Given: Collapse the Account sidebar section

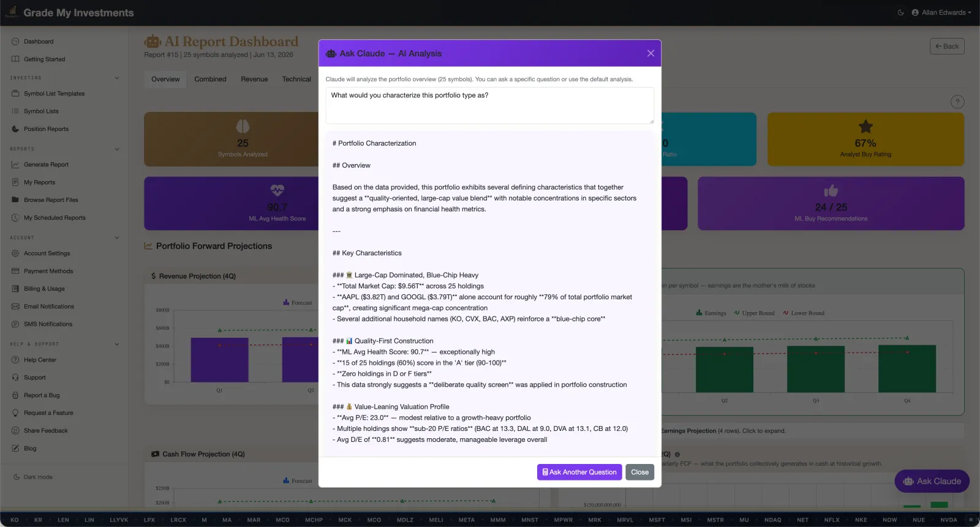Looking at the screenshot, I should [x=117, y=237].
